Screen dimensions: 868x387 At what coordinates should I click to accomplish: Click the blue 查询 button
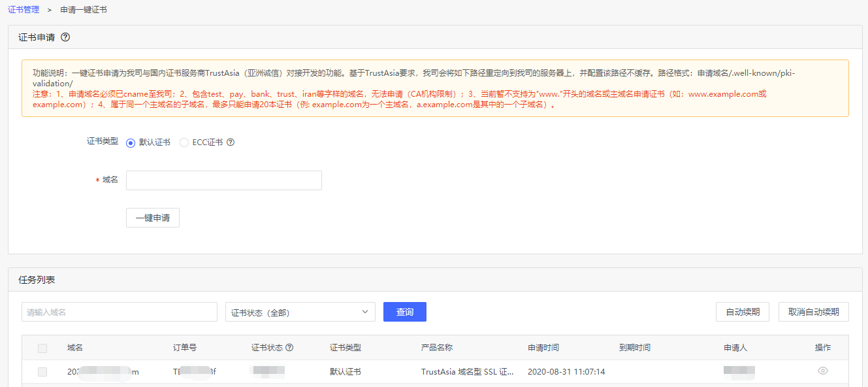point(404,312)
